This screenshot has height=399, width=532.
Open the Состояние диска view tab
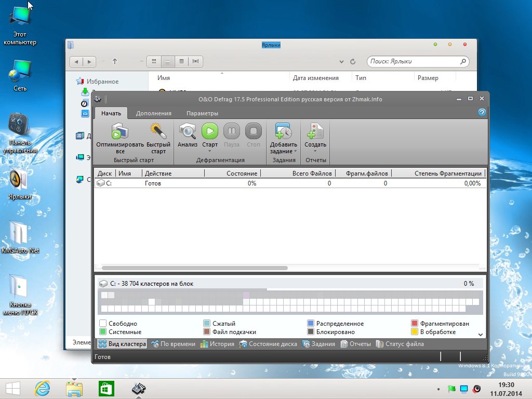pyautogui.click(x=268, y=344)
